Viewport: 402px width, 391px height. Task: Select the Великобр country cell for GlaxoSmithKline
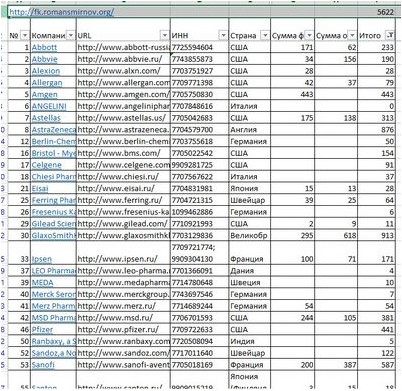[250, 235]
